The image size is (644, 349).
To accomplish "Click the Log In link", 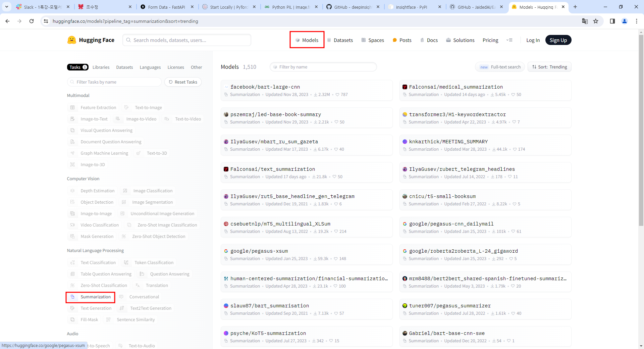I will [x=533, y=40].
